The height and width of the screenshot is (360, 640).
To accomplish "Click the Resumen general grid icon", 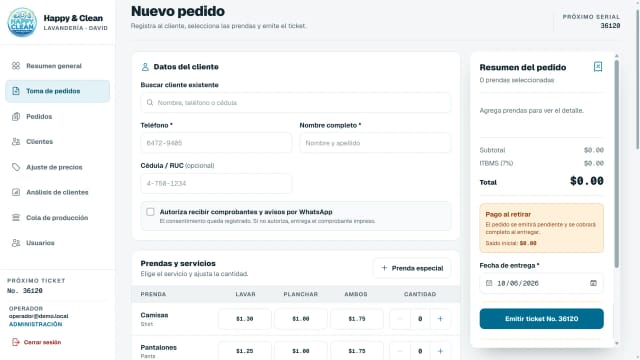I will click(16, 66).
